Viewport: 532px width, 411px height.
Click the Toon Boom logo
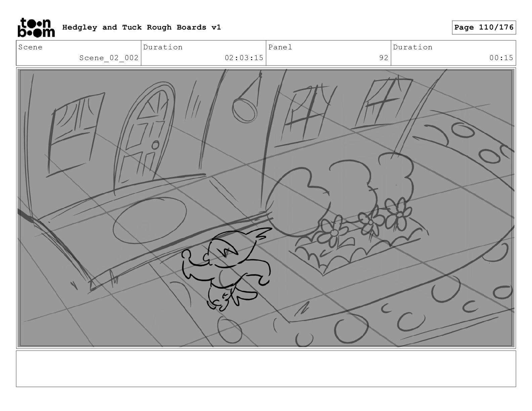coord(36,28)
